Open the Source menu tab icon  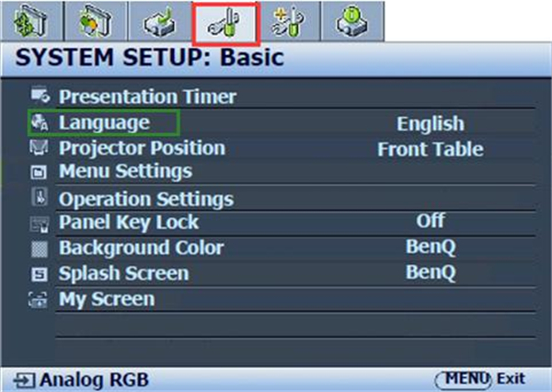point(160,21)
